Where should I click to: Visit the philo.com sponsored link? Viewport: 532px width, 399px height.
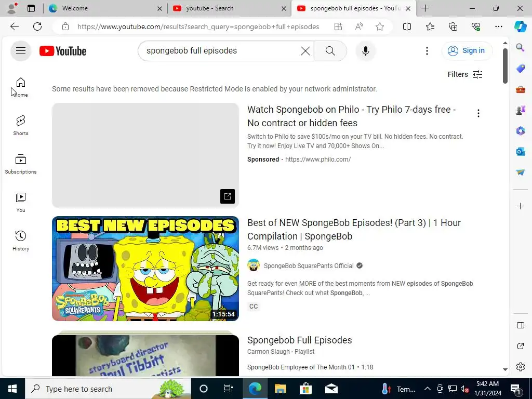(318, 159)
